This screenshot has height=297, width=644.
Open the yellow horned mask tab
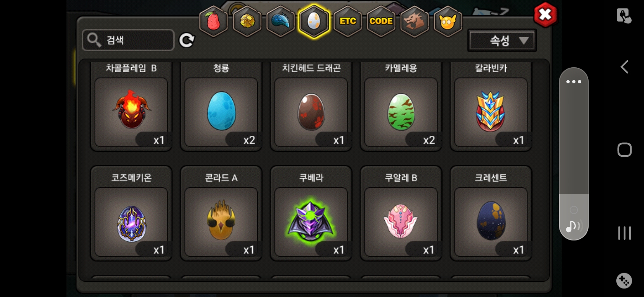pyautogui.click(x=448, y=21)
